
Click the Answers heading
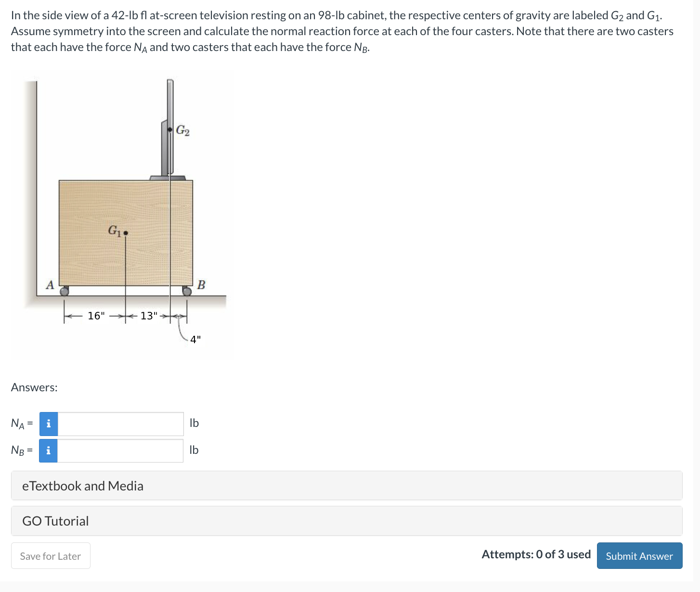pos(34,387)
